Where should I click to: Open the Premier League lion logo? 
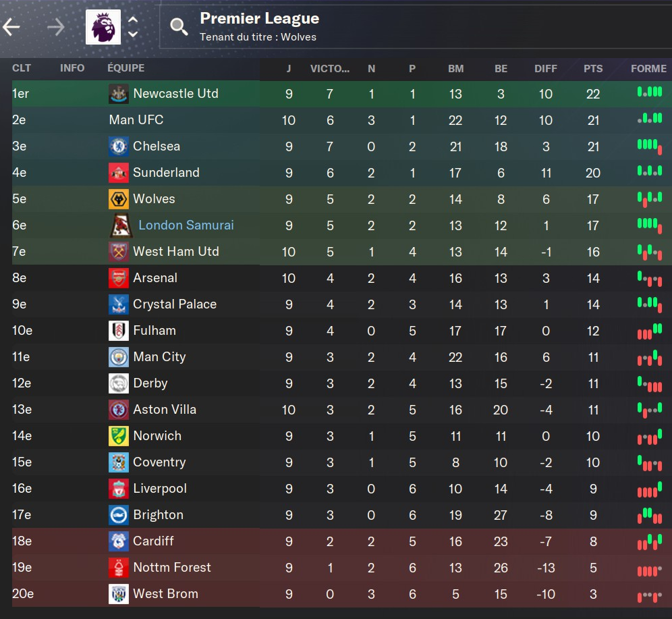pos(103,27)
